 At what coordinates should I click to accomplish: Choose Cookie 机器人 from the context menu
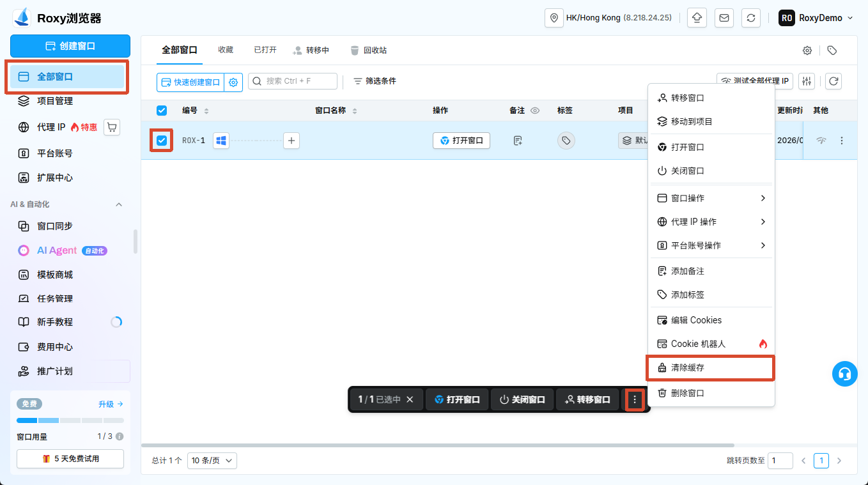point(711,344)
